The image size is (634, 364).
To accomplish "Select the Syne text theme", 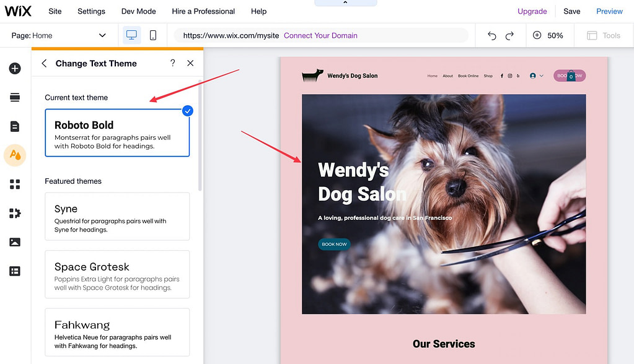I will [117, 215].
